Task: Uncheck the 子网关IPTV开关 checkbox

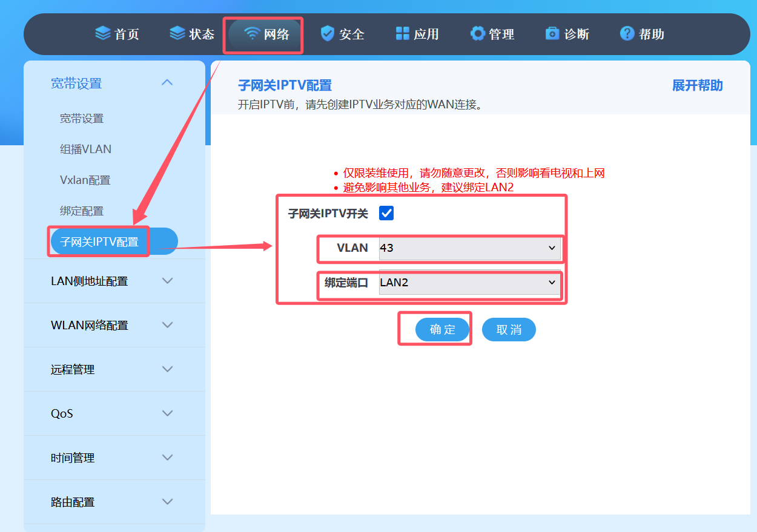Action: (386, 213)
